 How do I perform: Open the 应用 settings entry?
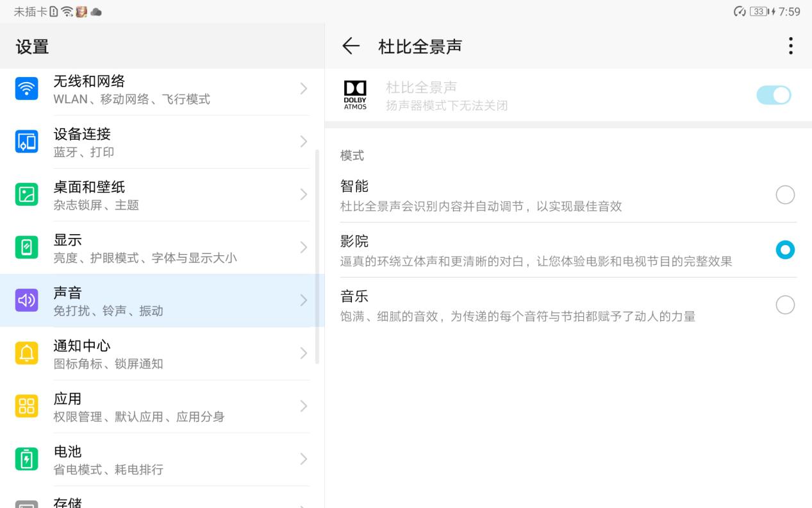[x=162, y=407]
